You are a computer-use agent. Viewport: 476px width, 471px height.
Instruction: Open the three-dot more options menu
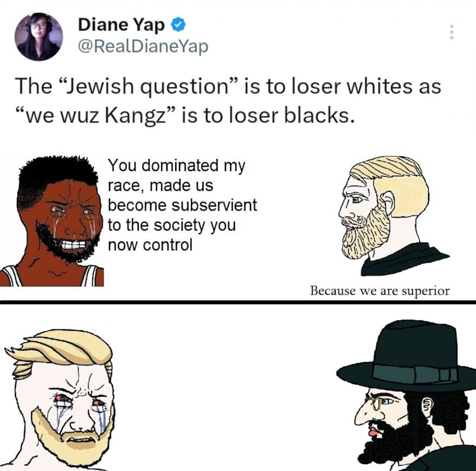pos(452,32)
